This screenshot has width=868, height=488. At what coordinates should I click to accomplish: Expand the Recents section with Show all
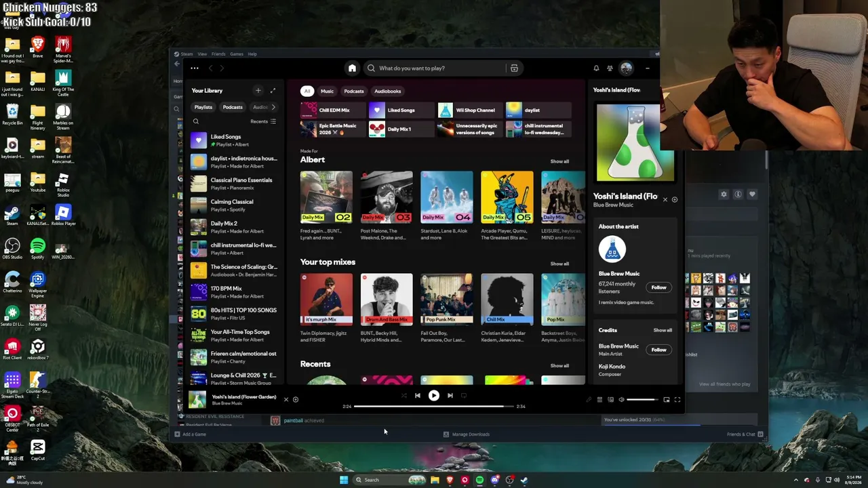559,366
